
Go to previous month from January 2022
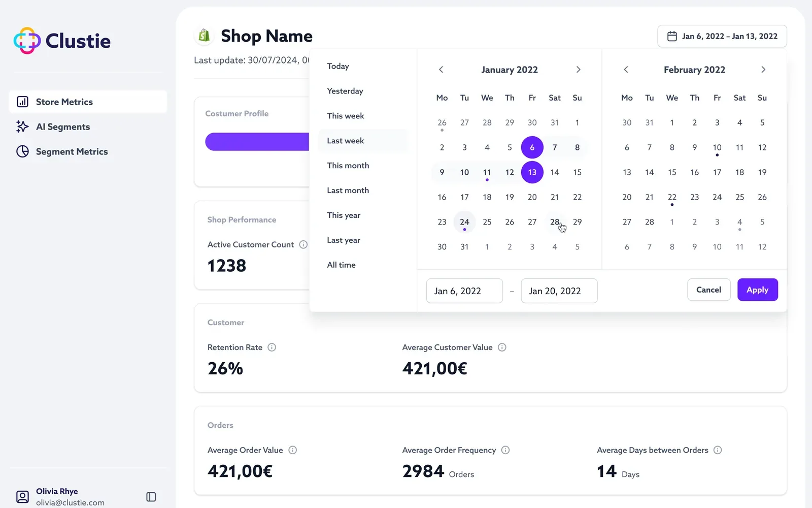tap(441, 70)
